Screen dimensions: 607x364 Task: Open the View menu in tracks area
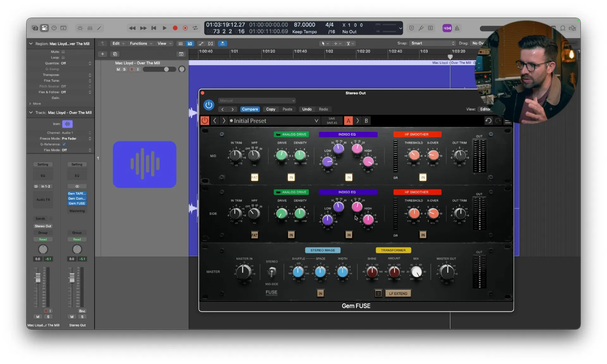click(x=164, y=44)
